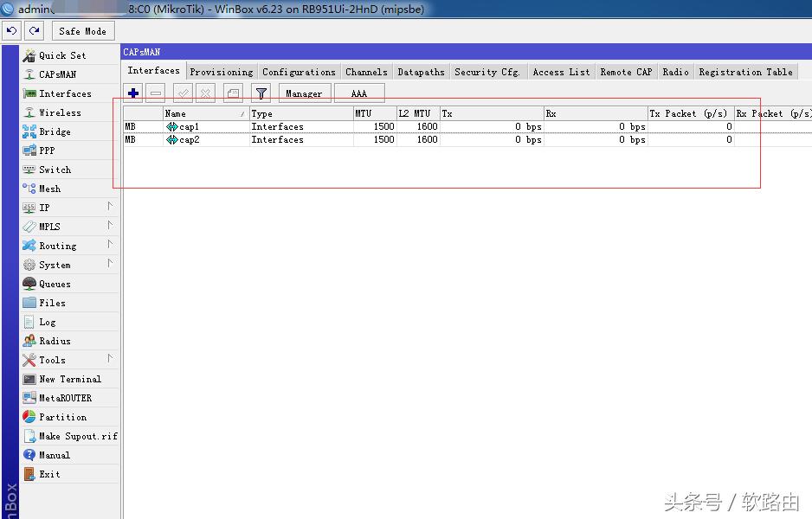
Task: Open the Registration Table tab
Action: pos(745,72)
